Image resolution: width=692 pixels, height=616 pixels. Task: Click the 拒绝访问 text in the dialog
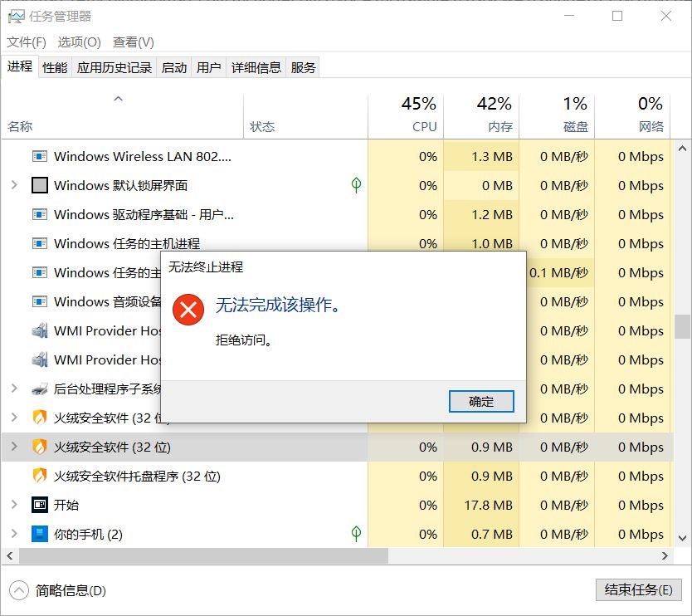244,340
